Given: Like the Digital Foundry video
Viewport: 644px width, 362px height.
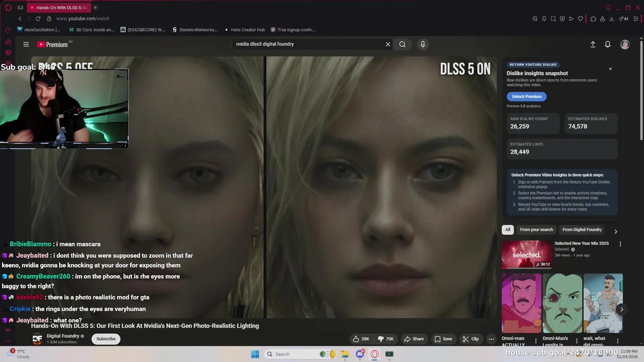Looking at the screenshot, I should click(x=361, y=339).
